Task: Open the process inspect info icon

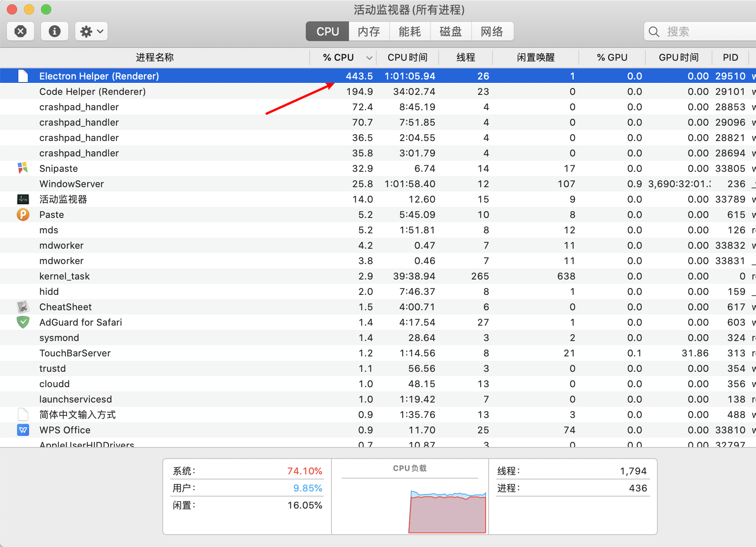Action: click(x=54, y=31)
